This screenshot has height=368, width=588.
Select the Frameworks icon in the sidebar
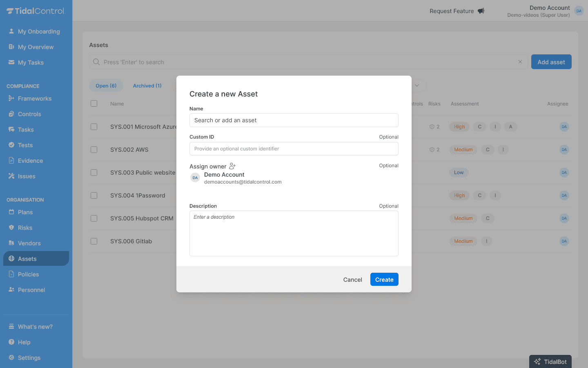coord(10,98)
